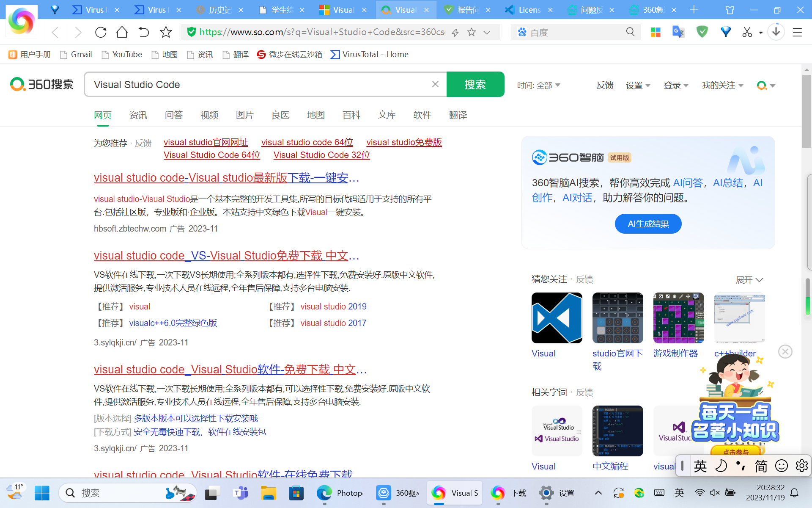
Task: Open the scissors screenshot tool
Action: [x=747, y=32]
